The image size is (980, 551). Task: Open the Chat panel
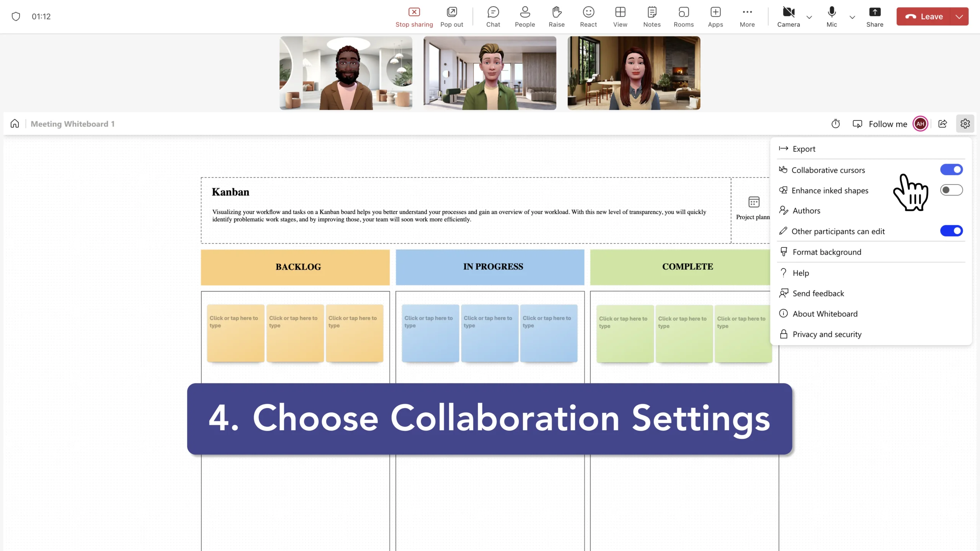click(x=493, y=17)
